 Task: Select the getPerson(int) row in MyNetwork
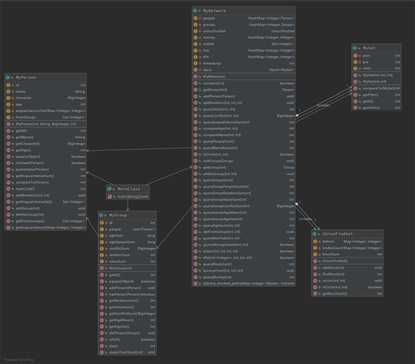click(x=244, y=90)
